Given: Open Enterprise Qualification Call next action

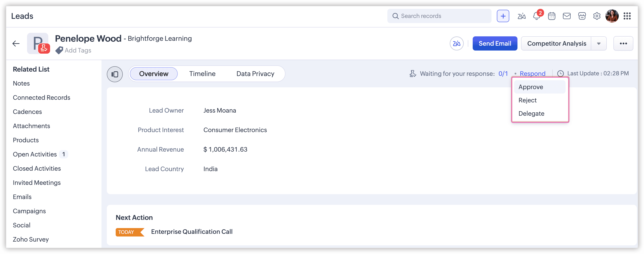Looking at the screenshot, I should point(192,232).
